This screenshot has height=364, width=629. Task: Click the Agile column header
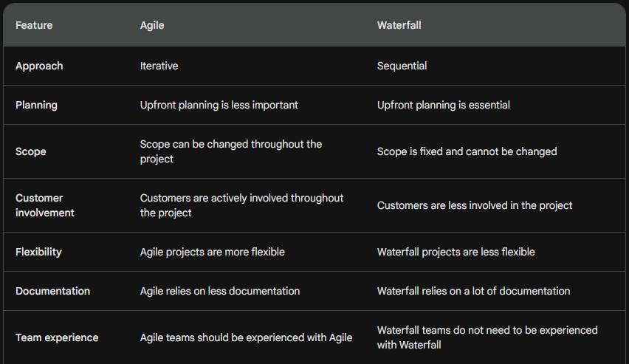tap(152, 25)
